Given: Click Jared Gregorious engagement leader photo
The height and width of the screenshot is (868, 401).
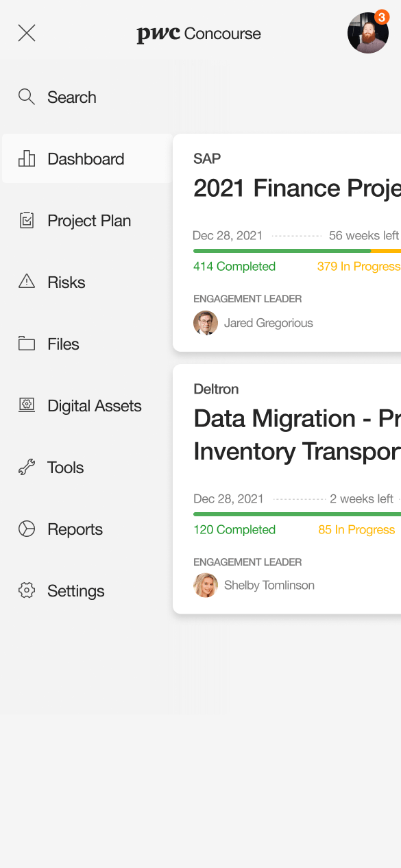Looking at the screenshot, I should (206, 322).
